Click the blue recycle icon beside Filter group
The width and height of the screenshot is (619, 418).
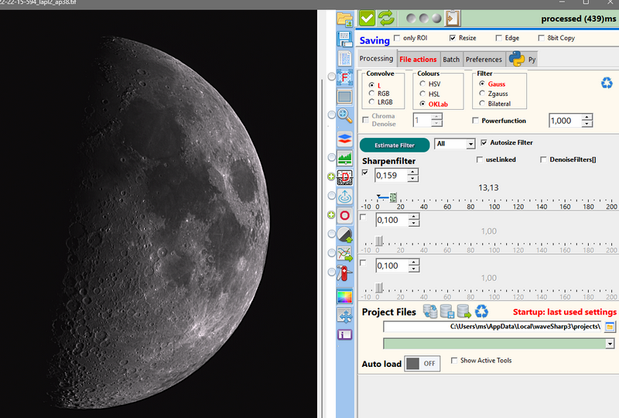(606, 84)
